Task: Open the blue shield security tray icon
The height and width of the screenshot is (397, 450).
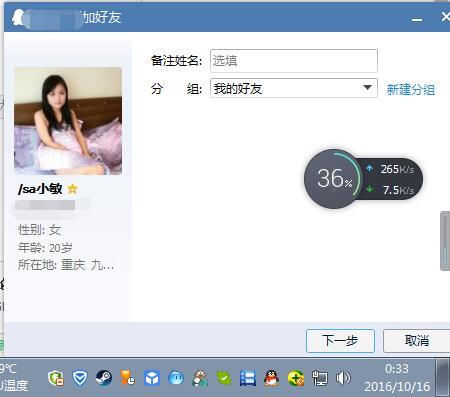Action: click(80, 378)
